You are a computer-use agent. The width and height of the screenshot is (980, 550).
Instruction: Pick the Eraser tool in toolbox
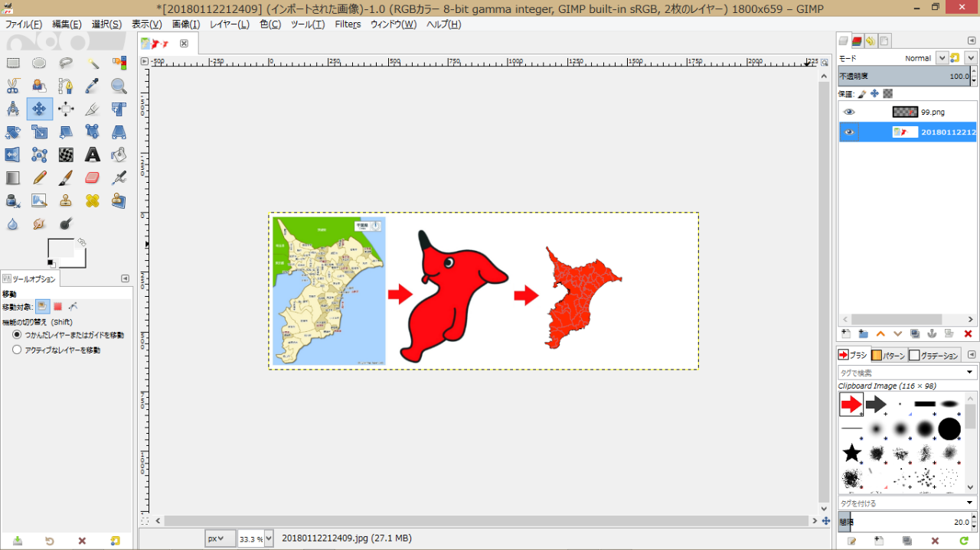tap(93, 177)
